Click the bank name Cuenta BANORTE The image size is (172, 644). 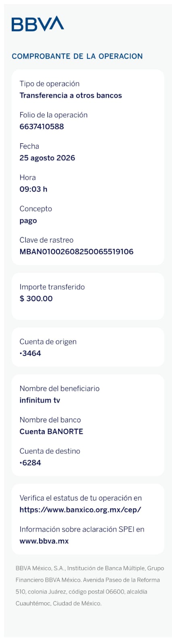(x=51, y=431)
